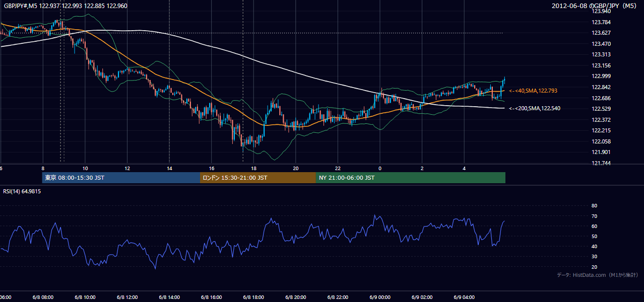Click the hour label 18 under the chart
Screen dimensions: 644x302
tap(253, 168)
